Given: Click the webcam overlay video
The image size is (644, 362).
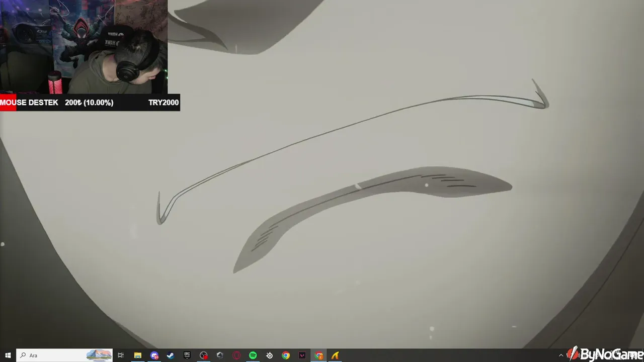Looking at the screenshot, I should (84, 47).
